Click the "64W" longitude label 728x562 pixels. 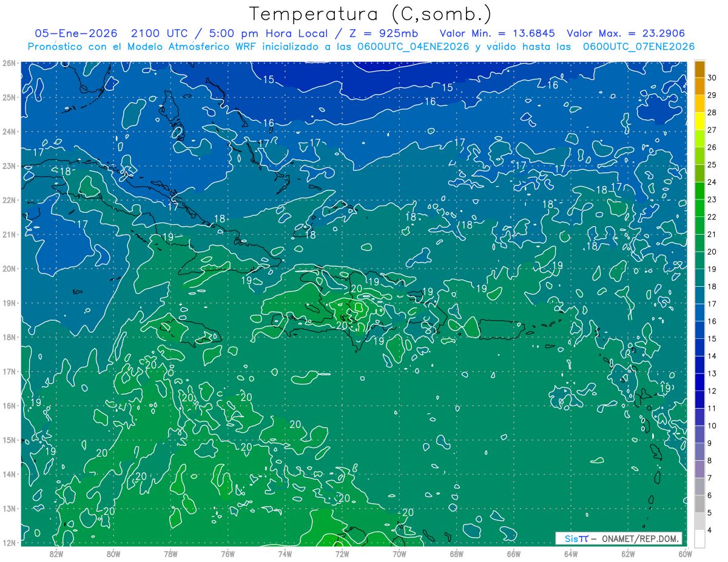571,554
